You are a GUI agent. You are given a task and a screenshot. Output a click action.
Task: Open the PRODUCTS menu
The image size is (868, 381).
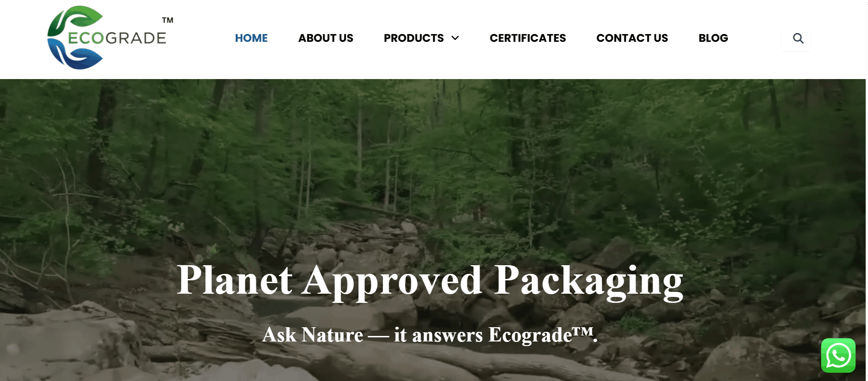[x=414, y=38]
